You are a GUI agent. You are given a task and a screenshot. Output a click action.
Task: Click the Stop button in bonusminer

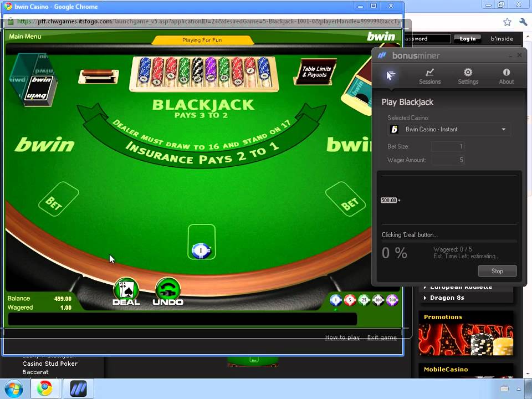pyautogui.click(x=497, y=271)
